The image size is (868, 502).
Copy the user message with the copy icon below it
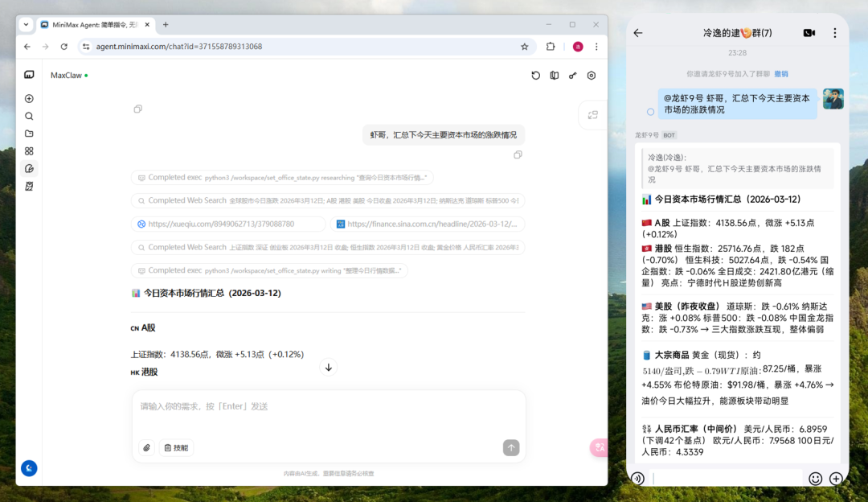pyautogui.click(x=518, y=154)
